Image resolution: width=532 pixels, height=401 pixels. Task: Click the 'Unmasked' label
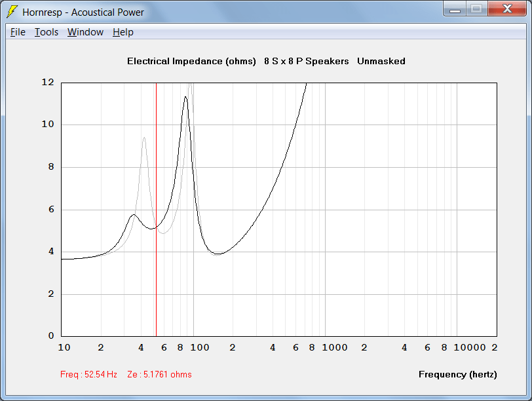(381, 61)
